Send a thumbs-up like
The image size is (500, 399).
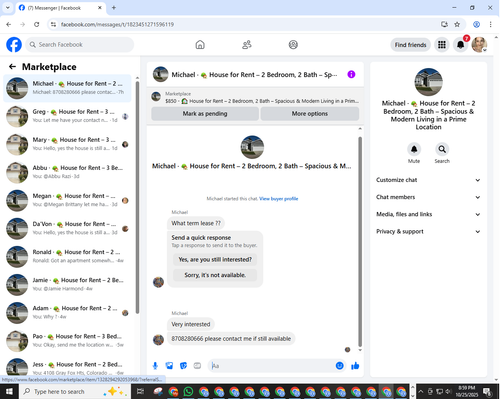(355, 366)
